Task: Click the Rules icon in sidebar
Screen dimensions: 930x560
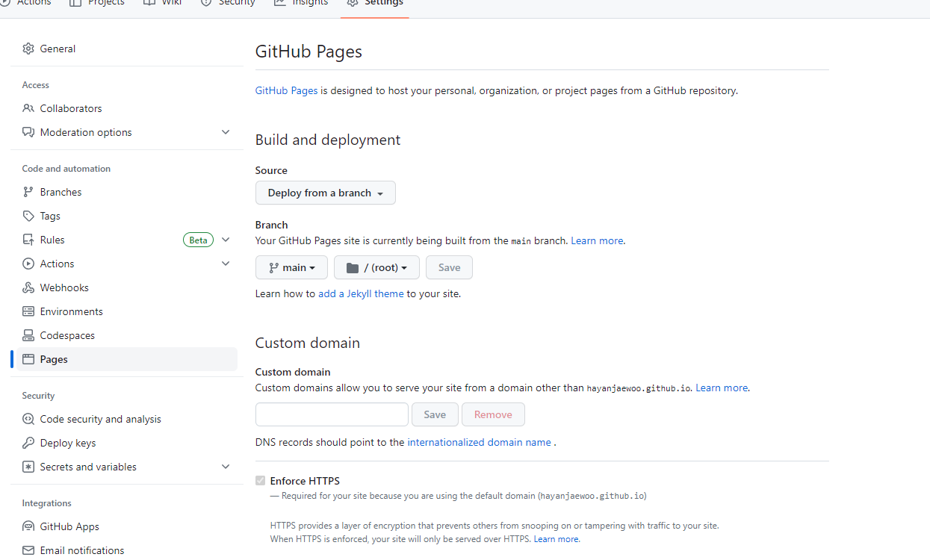Action: pyautogui.click(x=28, y=240)
